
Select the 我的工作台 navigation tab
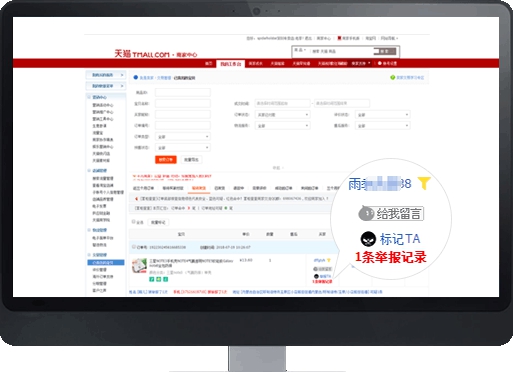click(231, 64)
